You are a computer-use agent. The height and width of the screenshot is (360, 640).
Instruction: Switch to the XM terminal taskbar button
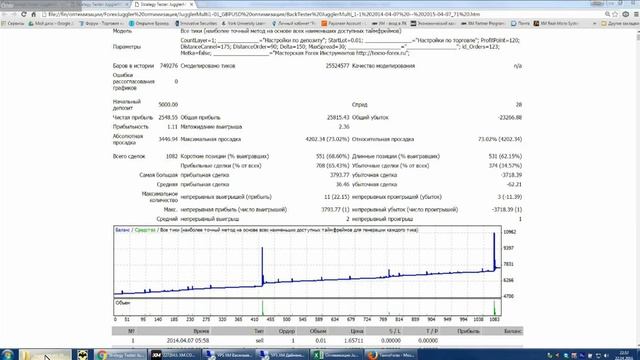(175, 354)
